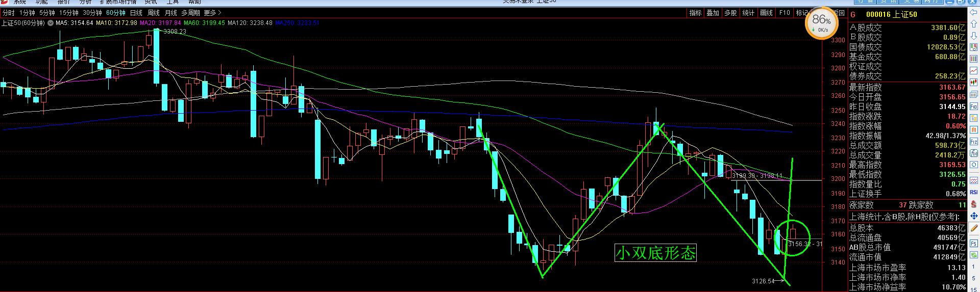Click the MA10: 3172.98 indicator label
980x292 pixels.
point(116,23)
